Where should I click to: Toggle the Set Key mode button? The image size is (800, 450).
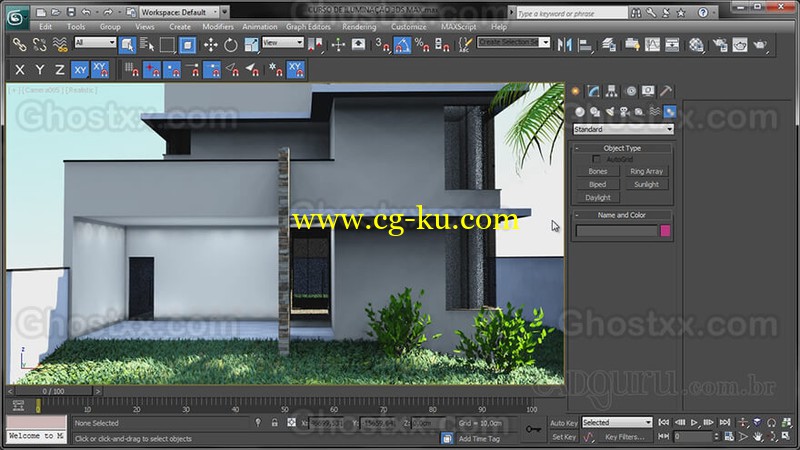[564, 437]
